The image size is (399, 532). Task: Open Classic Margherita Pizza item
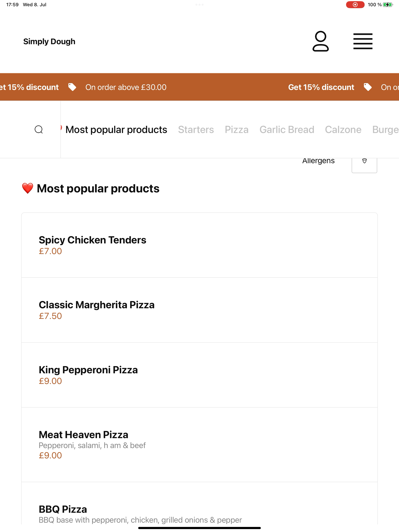point(199,310)
